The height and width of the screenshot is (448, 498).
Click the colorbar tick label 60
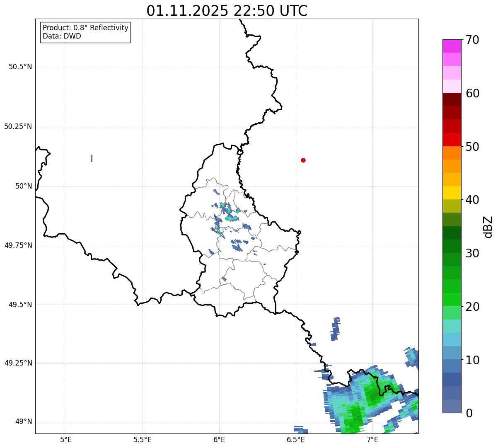pyautogui.click(x=472, y=93)
